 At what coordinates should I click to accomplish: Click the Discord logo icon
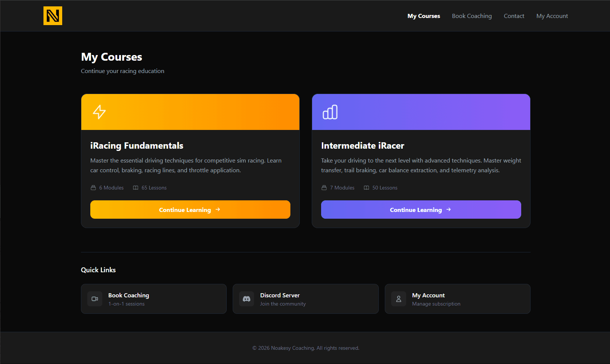pyautogui.click(x=247, y=299)
